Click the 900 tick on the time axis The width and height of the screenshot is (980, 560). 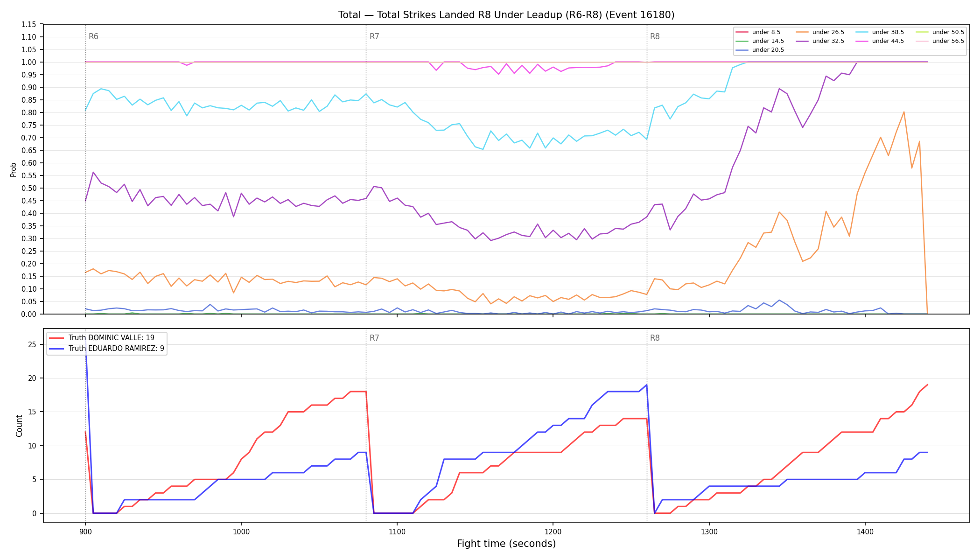85,532
